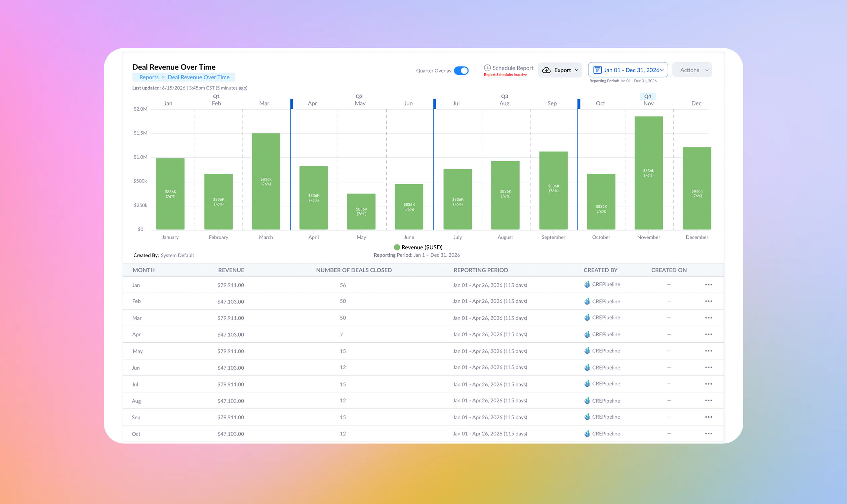Select the Q3 quarter label
847x504 pixels.
505,96
